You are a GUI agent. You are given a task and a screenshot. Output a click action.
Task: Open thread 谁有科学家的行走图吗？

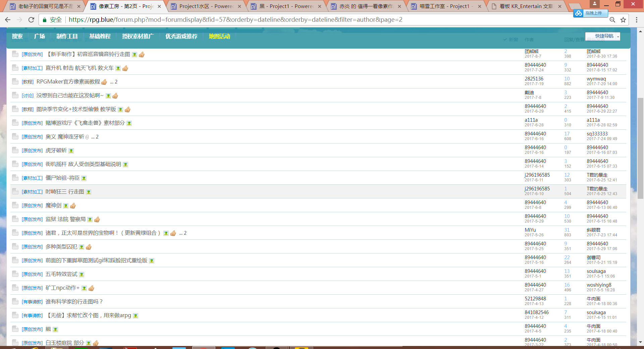tap(74, 302)
